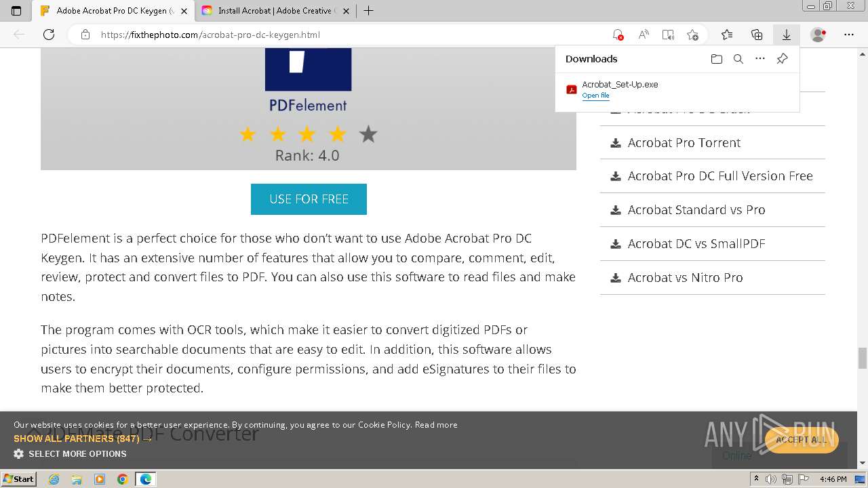Open Acrobat Standard vs Pro link
Screen dimensions: 868x488
tap(696, 210)
